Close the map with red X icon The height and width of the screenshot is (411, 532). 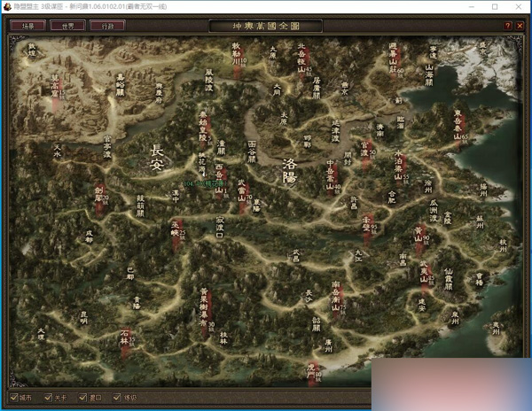(x=519, y=26)
